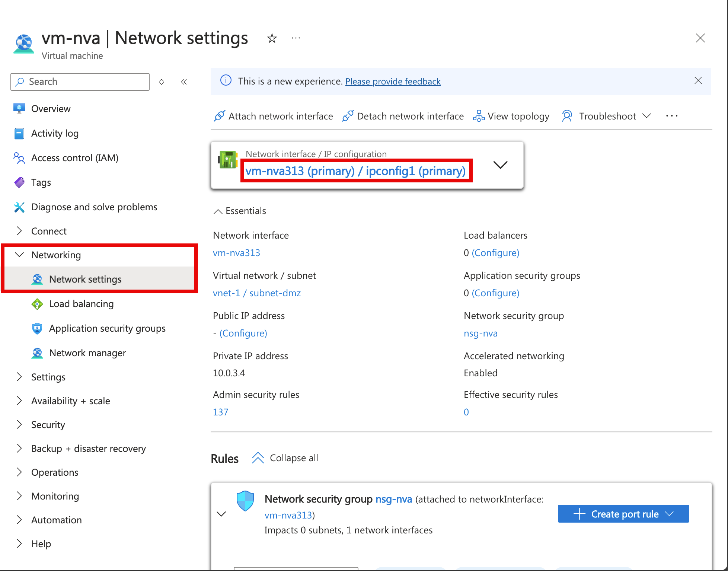The width and height of the screenshot is (728, 571).
Task: Click the Search input field
Action: click(83, 82)
